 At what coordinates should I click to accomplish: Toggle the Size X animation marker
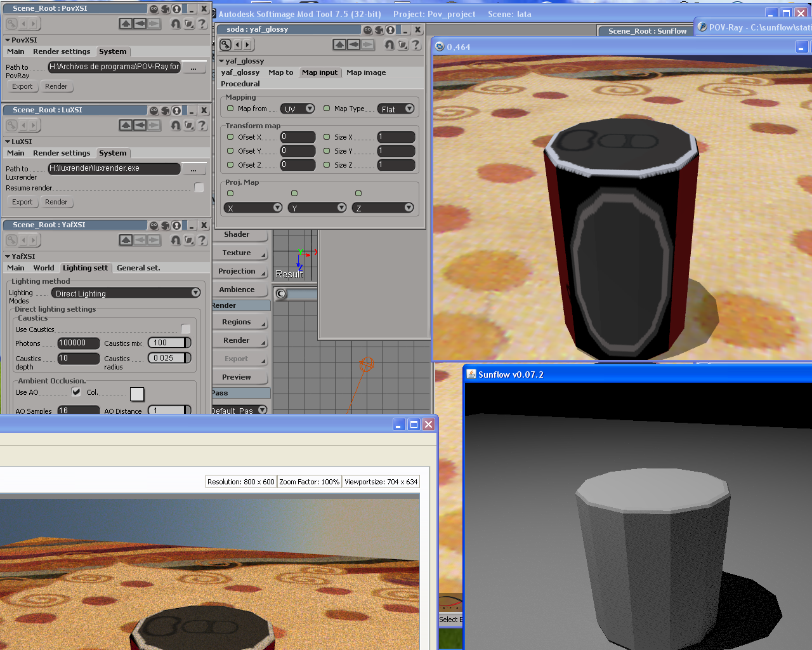327,137
